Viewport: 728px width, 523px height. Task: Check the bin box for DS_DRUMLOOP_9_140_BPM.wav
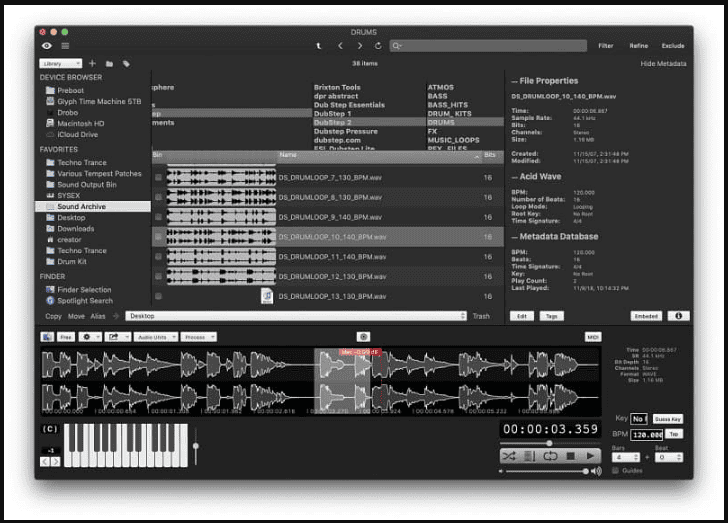coord(158,217)
